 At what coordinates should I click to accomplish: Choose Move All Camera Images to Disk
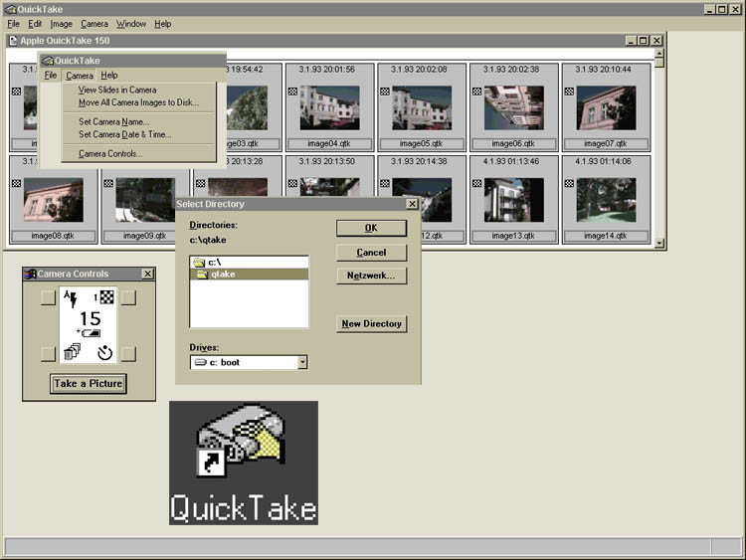coord(138,102)
